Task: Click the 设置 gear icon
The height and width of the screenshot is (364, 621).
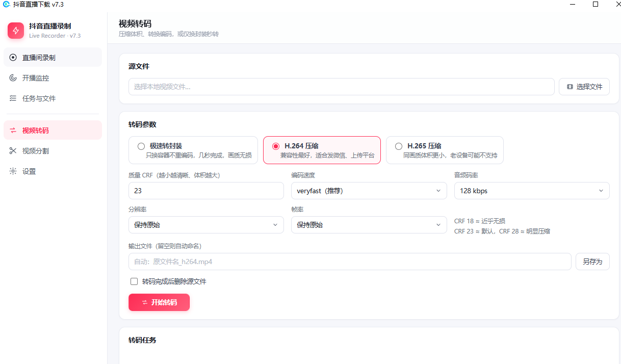Action: (13, 171)
